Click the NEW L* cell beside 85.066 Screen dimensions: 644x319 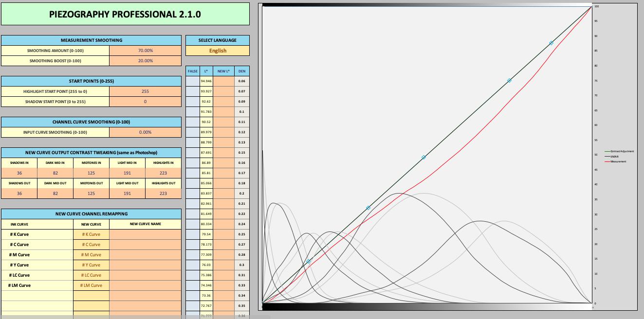[x=224, y=183]
